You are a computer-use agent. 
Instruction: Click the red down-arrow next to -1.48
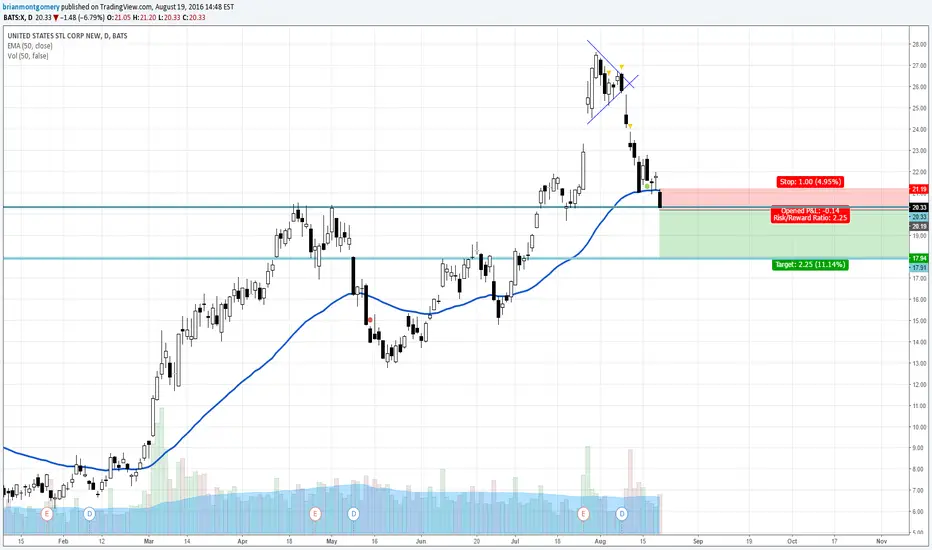[x=55, y=18]
